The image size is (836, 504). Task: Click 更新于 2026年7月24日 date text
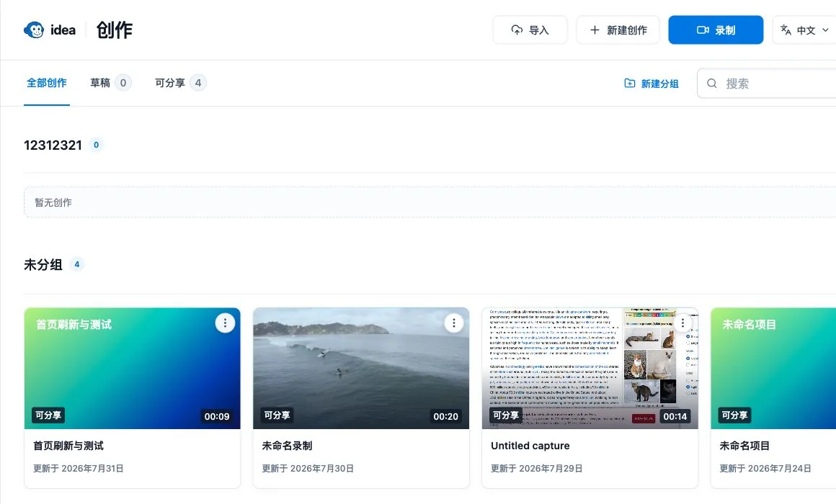(765, 468)
